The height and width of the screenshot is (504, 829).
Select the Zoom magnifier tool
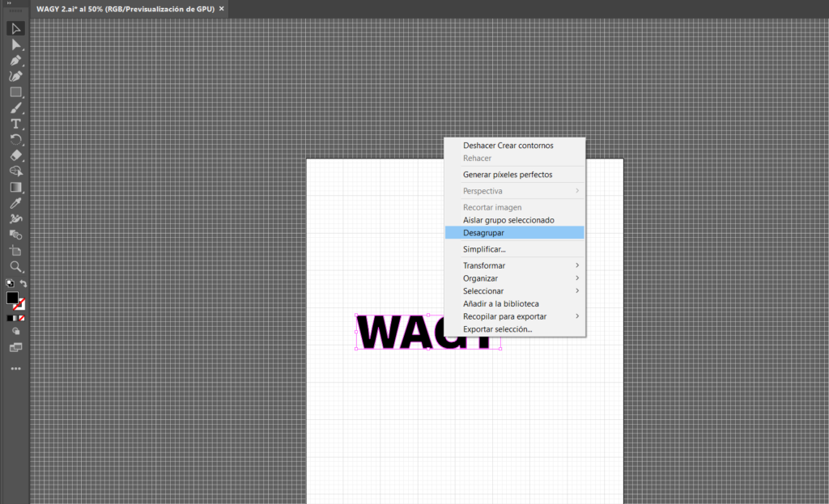click(15, 266)
